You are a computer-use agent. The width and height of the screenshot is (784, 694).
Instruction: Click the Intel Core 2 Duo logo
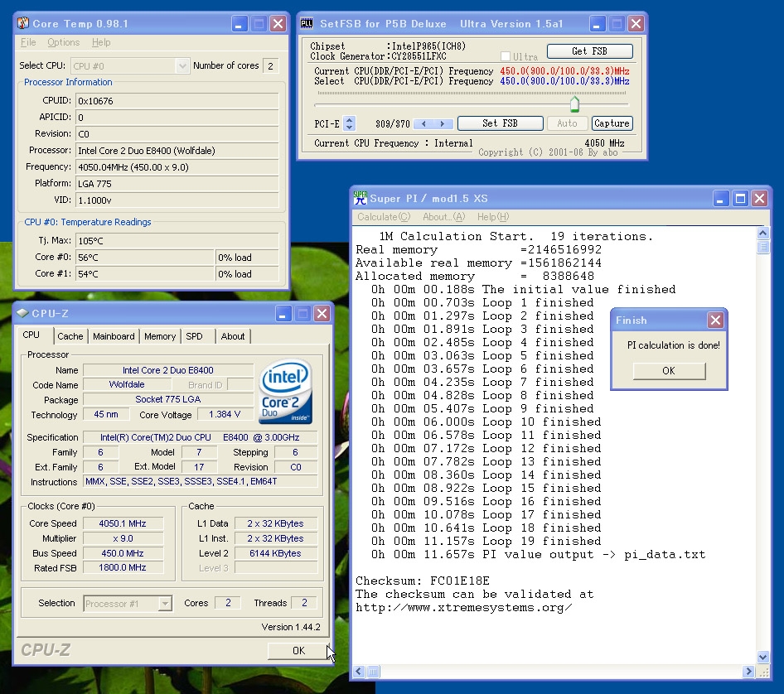coord(286,389)
